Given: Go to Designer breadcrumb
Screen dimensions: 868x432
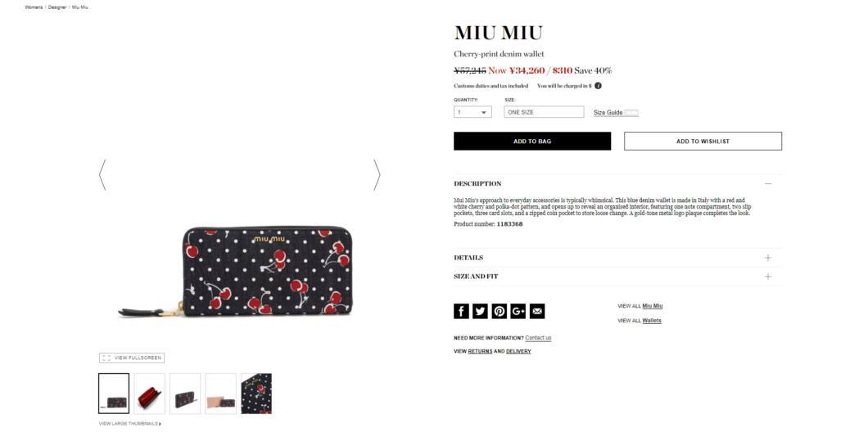Looking at the screenshot, I should click(57, 7).
